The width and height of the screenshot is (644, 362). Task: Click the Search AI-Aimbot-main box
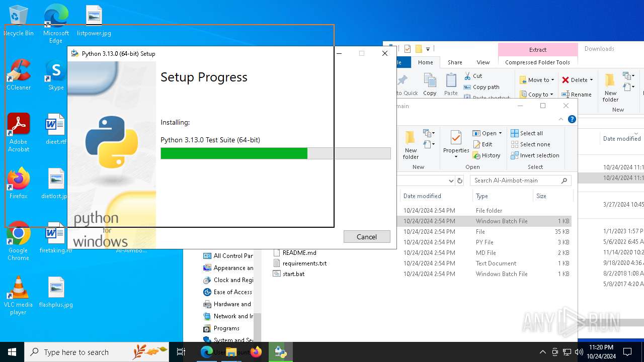point(521,180)
